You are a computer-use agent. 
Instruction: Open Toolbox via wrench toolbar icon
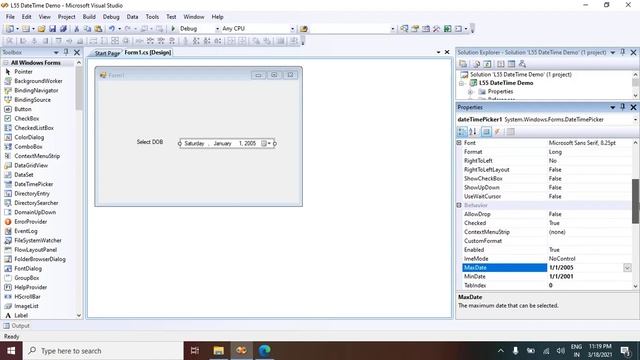(437, 29)
